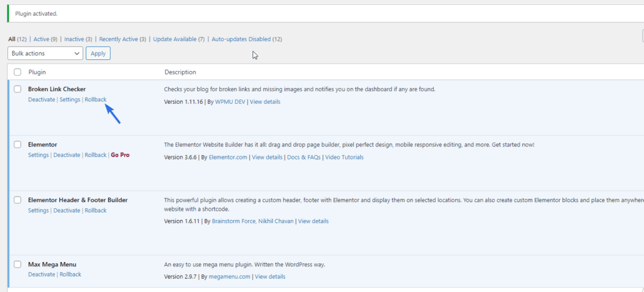Open Brainstorm Force, Nikhil Chavan author link

[253, 221]
